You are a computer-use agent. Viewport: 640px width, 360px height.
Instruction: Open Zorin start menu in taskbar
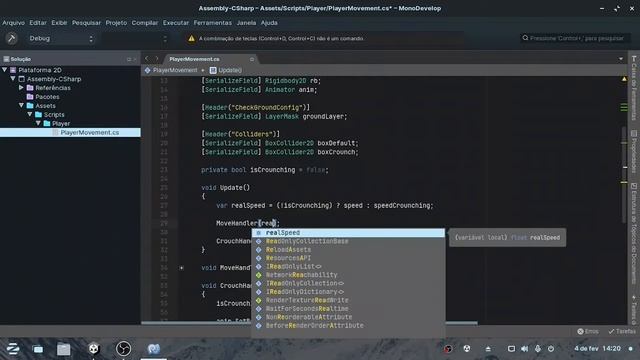click(13, 349)
